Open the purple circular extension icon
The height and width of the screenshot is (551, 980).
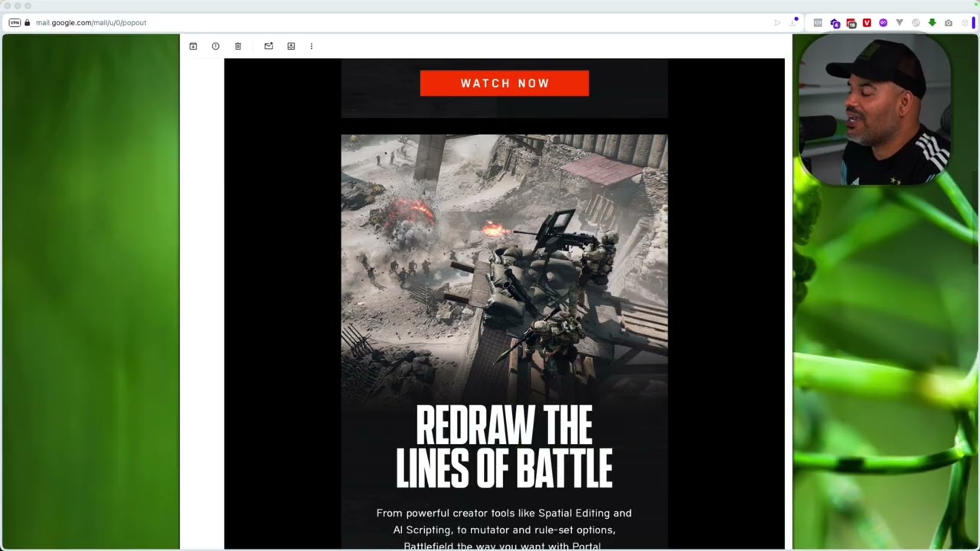[x=884, y=23]
